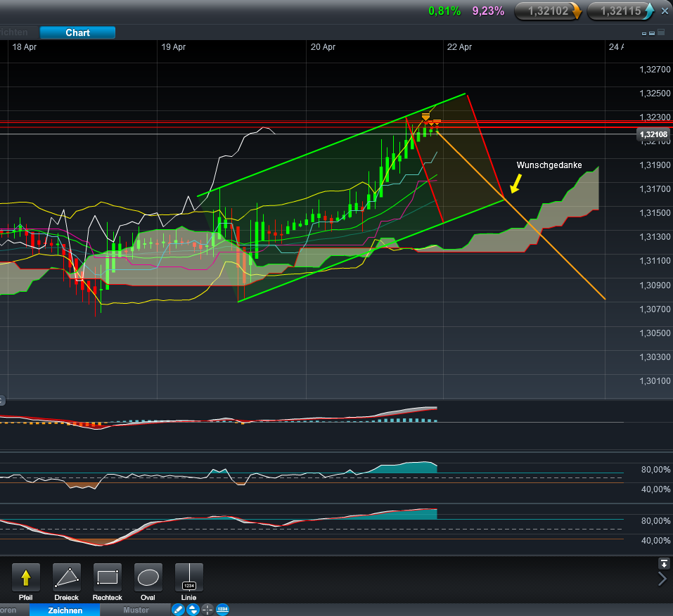Click the buy price button 1,32115
Image resolution: width=673 pixels, height=616 pixels.
621,11
